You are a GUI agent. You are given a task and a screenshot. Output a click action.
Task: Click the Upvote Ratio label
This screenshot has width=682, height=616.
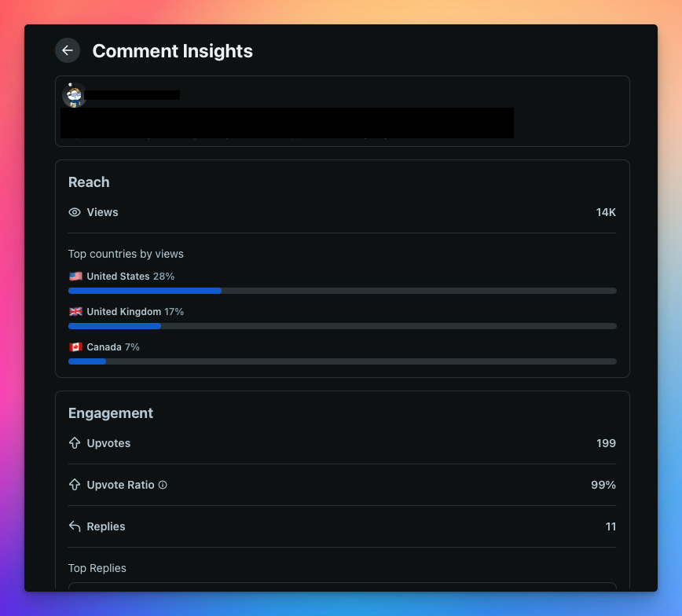120,485
